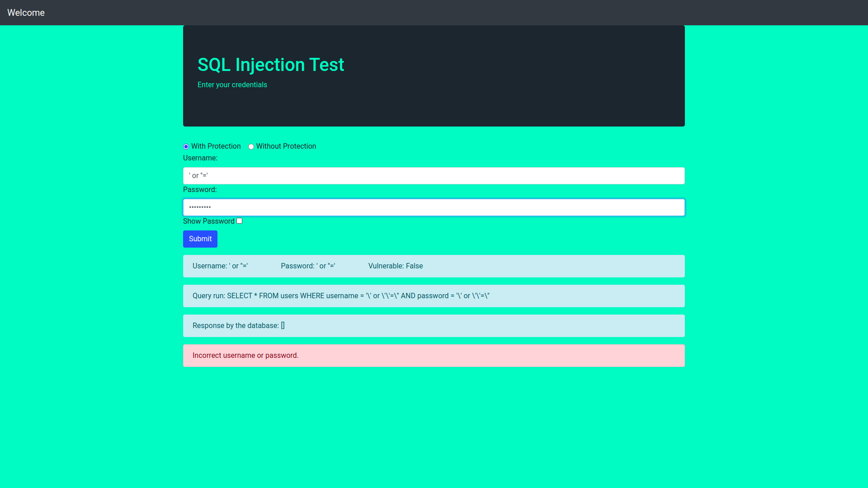Click inside the Password field
The image size is (868, 488).
point(434,207)
